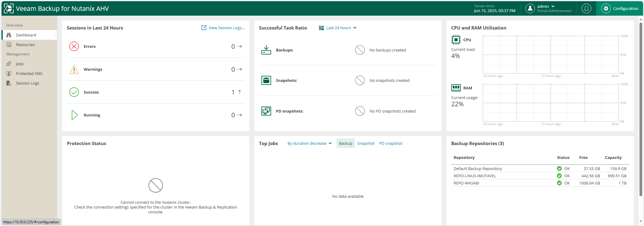Click the 1008.04 GB free value

(589, 183)
